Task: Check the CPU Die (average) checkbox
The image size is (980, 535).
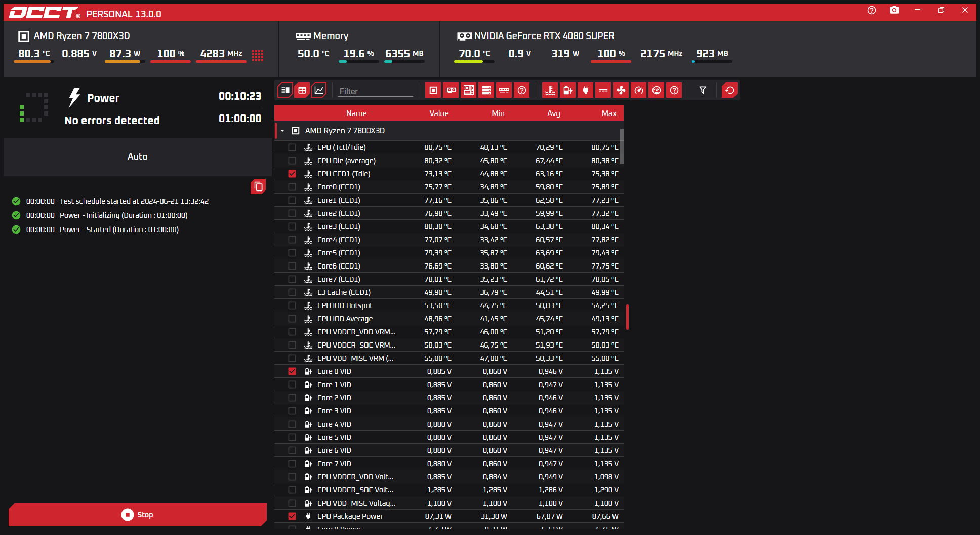Action: coord(292,161)
